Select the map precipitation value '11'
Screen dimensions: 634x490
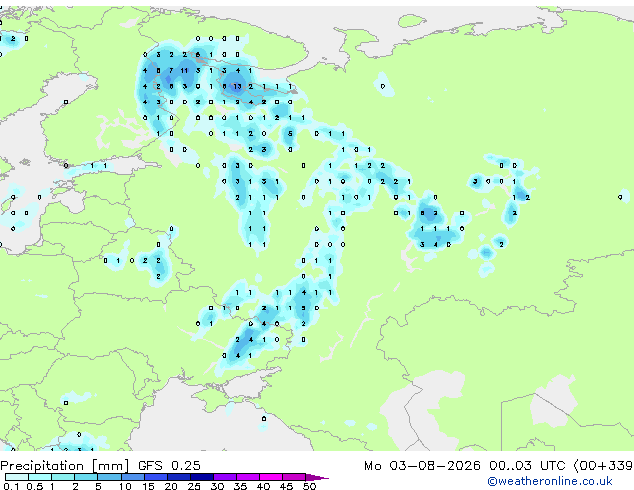tap(184, 70)
